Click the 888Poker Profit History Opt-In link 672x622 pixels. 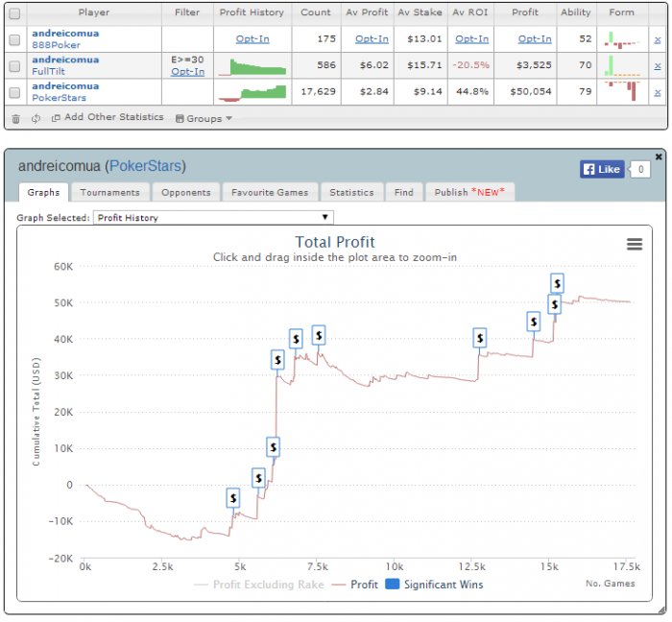[x=252, y=39]
